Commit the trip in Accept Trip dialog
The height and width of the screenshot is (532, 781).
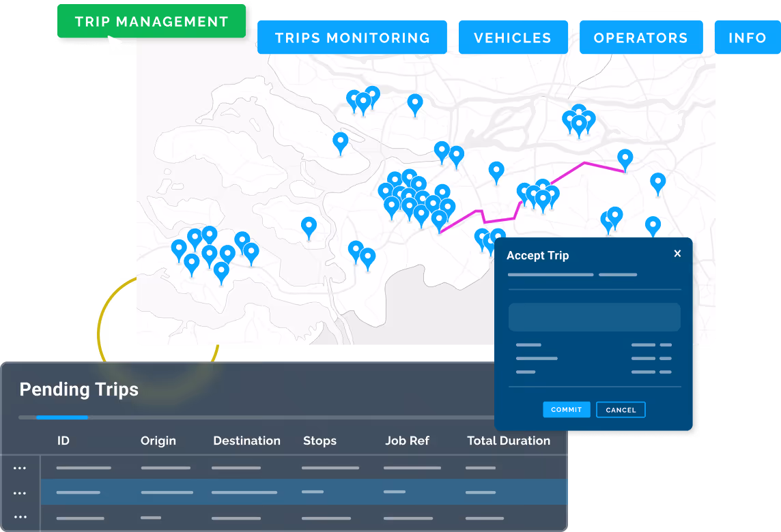567,410
